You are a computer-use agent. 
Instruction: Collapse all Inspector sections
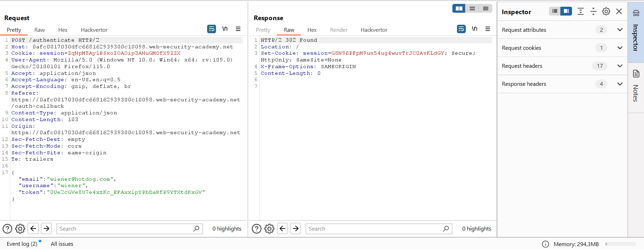[x=593, y=11]
